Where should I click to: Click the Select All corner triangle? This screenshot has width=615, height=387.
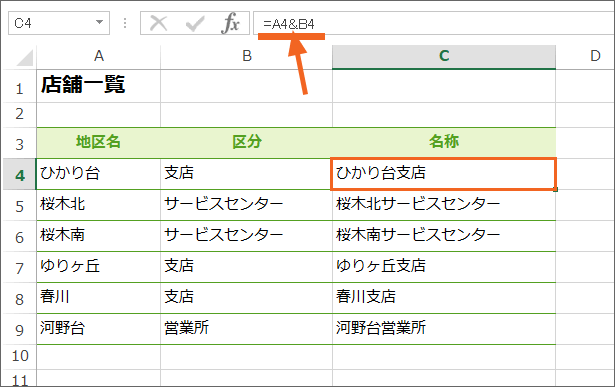click(24, 58)
